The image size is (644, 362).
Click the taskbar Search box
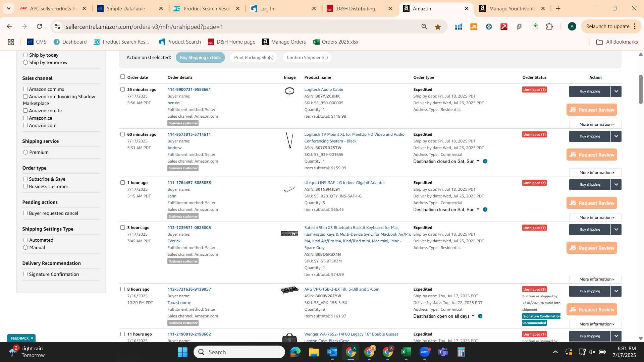coord(239,352)
